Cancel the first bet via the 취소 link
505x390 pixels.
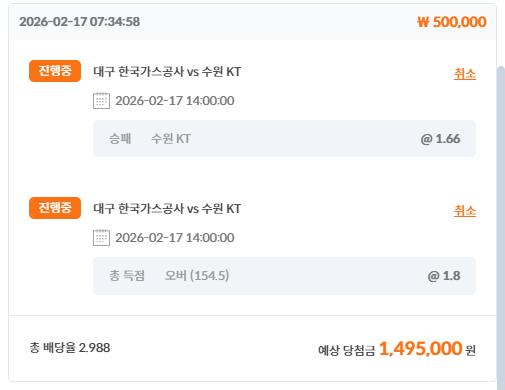tap(465, 74)
